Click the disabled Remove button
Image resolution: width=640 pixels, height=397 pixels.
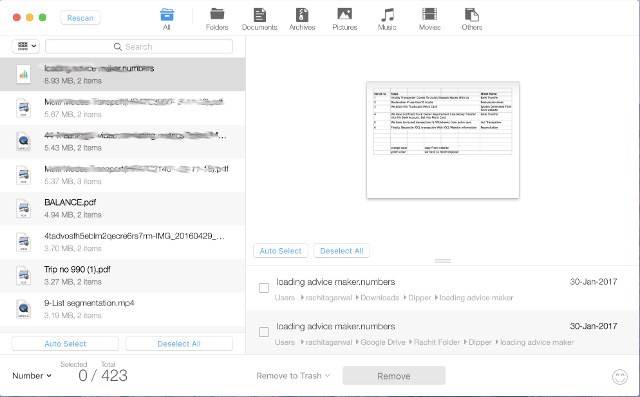(x=394, y=376)
